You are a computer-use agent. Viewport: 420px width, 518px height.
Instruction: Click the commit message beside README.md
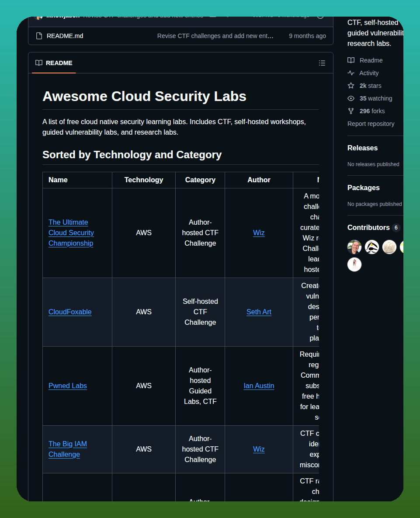point(215,36)
